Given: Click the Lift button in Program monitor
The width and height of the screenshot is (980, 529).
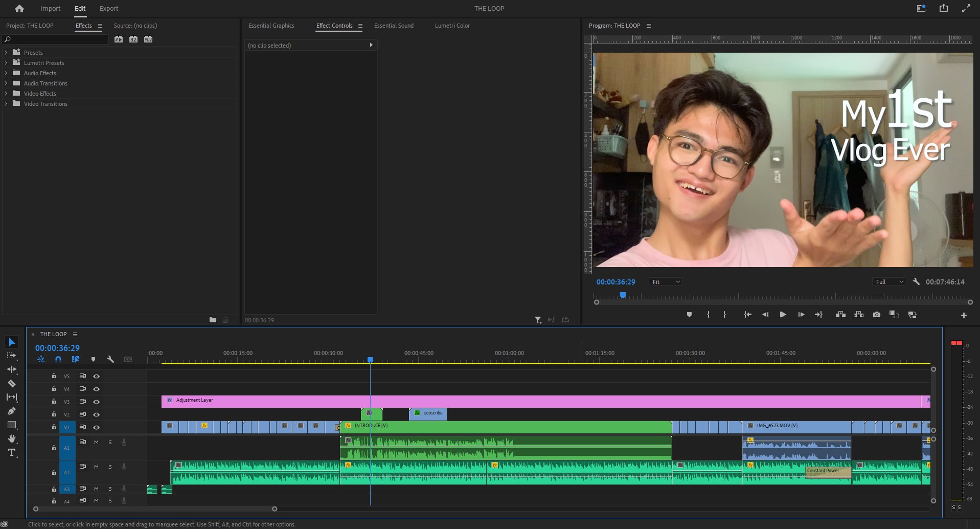Looking at the screenshot, I should click(840, 315).
